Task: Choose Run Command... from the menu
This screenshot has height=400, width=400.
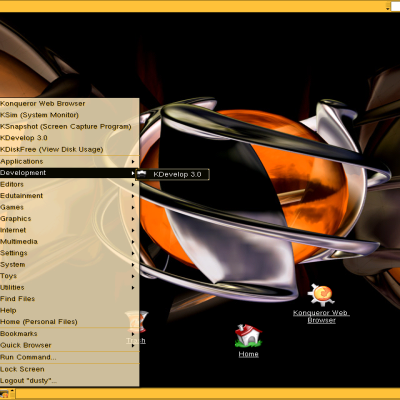Action: tap(69, 357)
